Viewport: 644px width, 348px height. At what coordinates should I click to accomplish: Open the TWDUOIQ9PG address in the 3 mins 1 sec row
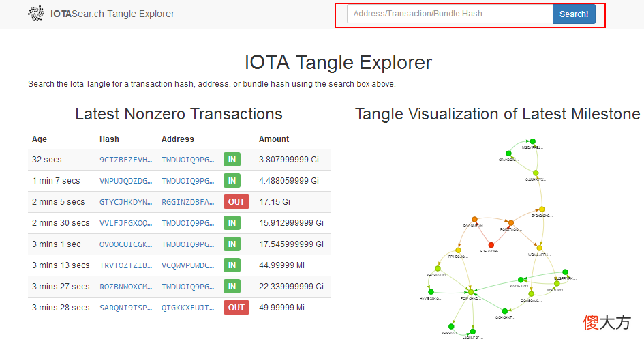[x=187, y=244]
